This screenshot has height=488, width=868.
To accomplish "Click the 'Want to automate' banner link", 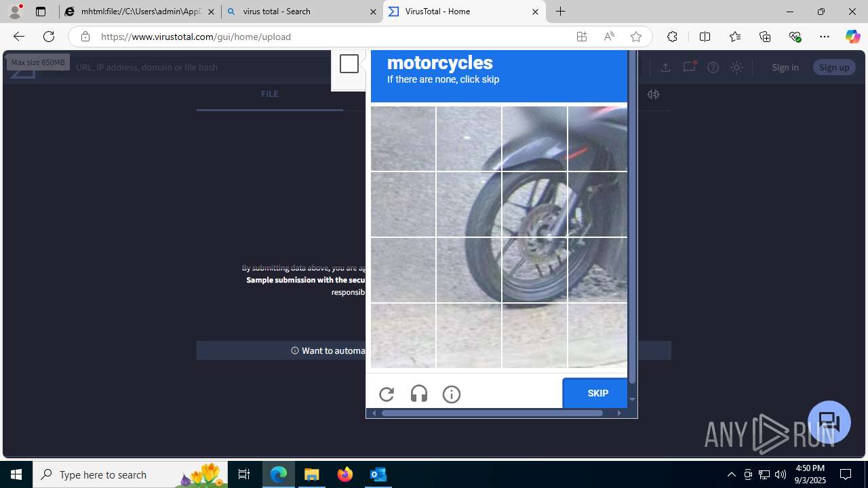I will point(434,350).
